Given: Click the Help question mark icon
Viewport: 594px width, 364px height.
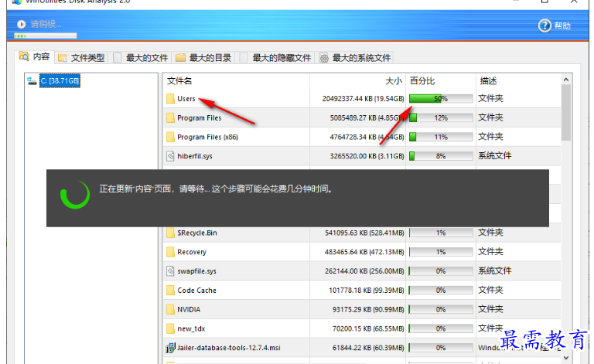Looking at the screenshot, I should (x=544, y=26).
